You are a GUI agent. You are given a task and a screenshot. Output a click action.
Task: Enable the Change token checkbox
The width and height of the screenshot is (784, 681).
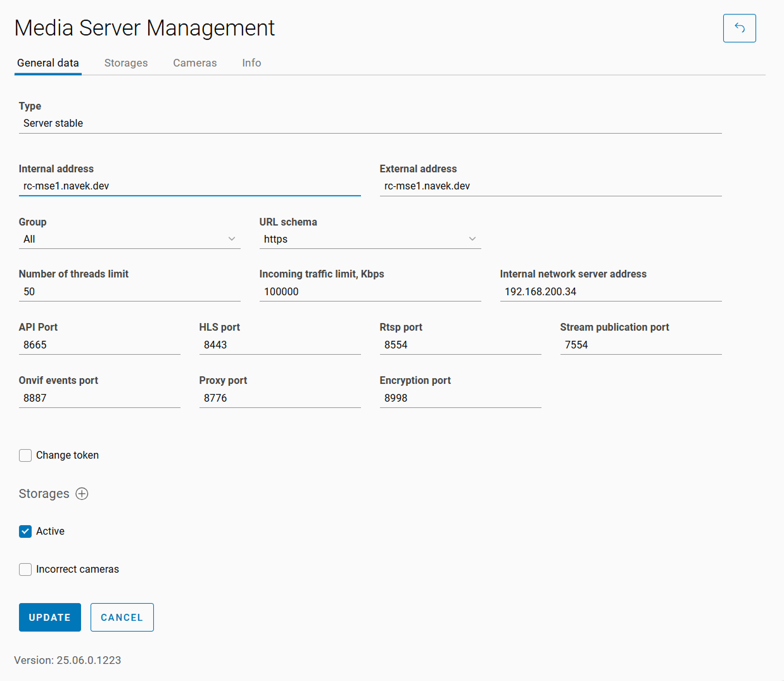point(25,455)
